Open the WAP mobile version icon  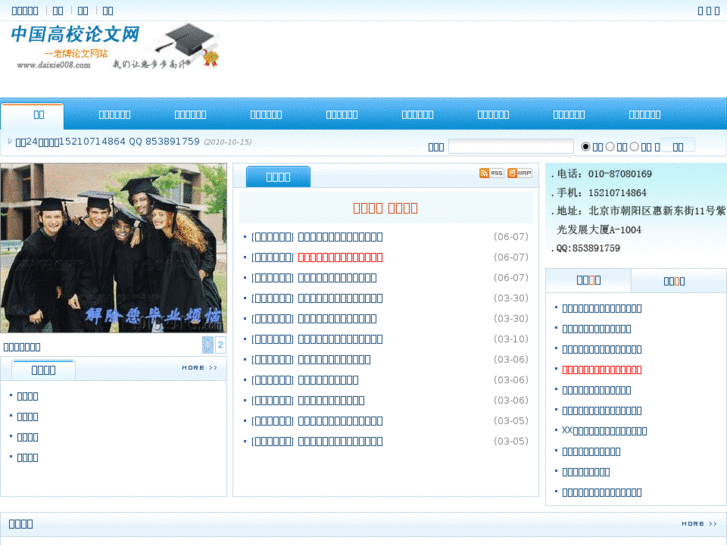(x=520, y=173)
